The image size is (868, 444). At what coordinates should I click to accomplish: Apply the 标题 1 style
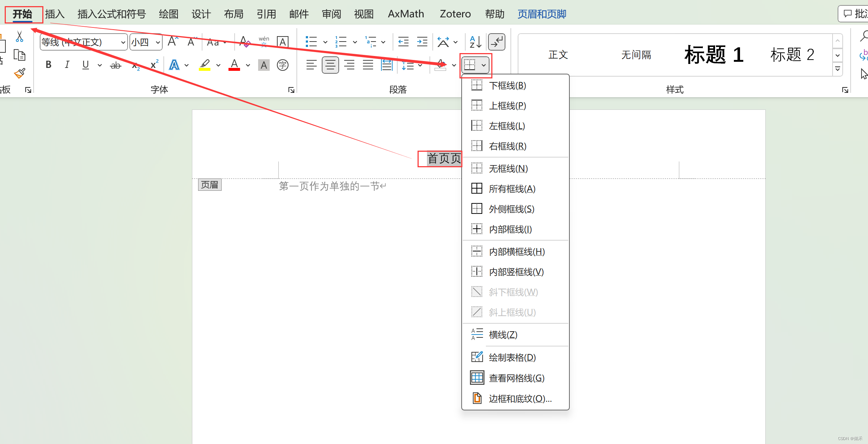714,55
